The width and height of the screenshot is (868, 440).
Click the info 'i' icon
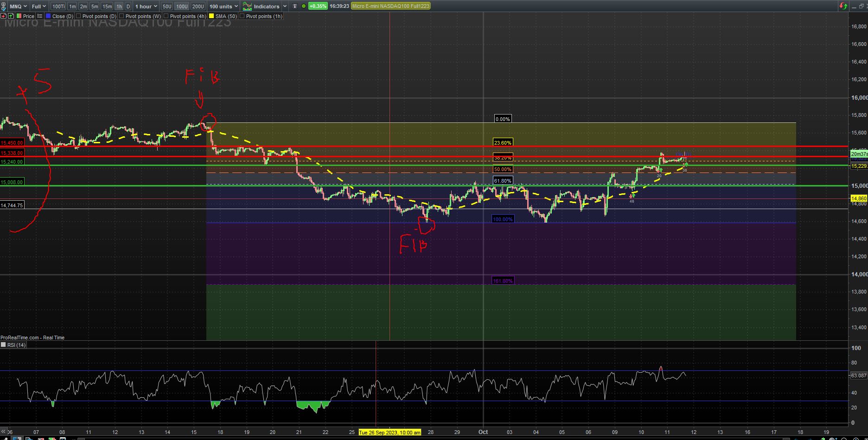(295, 6)
